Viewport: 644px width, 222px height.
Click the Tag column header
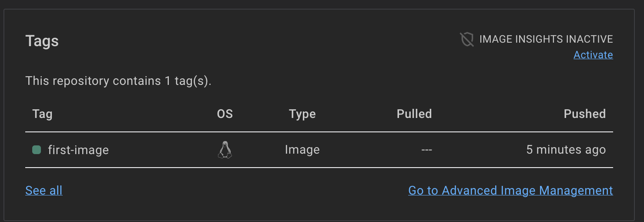(x=42, y=114)
